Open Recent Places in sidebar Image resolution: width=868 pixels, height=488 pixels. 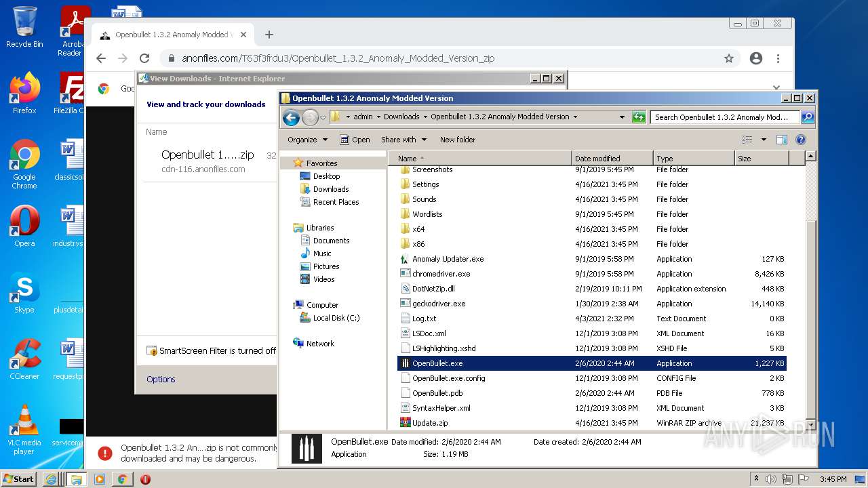pyautogui.click(x=336, y=202)
